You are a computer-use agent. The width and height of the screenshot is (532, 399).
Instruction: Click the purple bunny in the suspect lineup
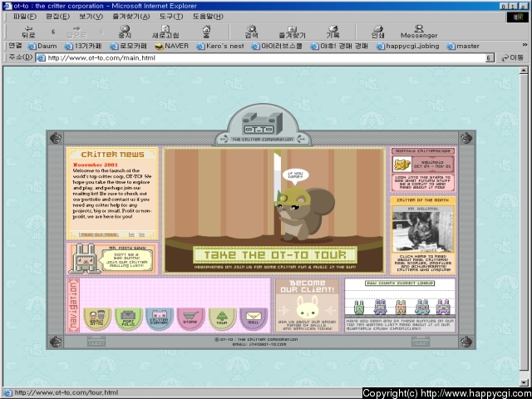(381, 307)
